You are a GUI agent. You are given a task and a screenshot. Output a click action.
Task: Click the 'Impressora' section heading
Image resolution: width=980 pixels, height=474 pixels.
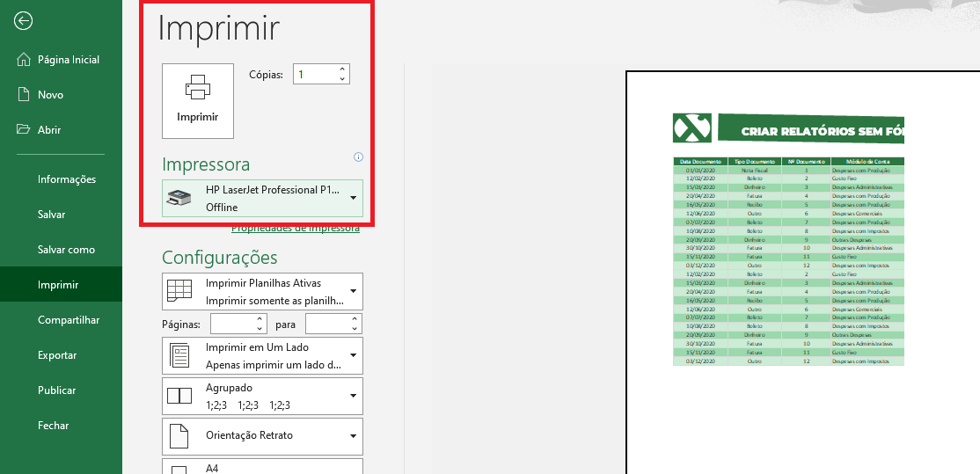[x=206, y=164]
